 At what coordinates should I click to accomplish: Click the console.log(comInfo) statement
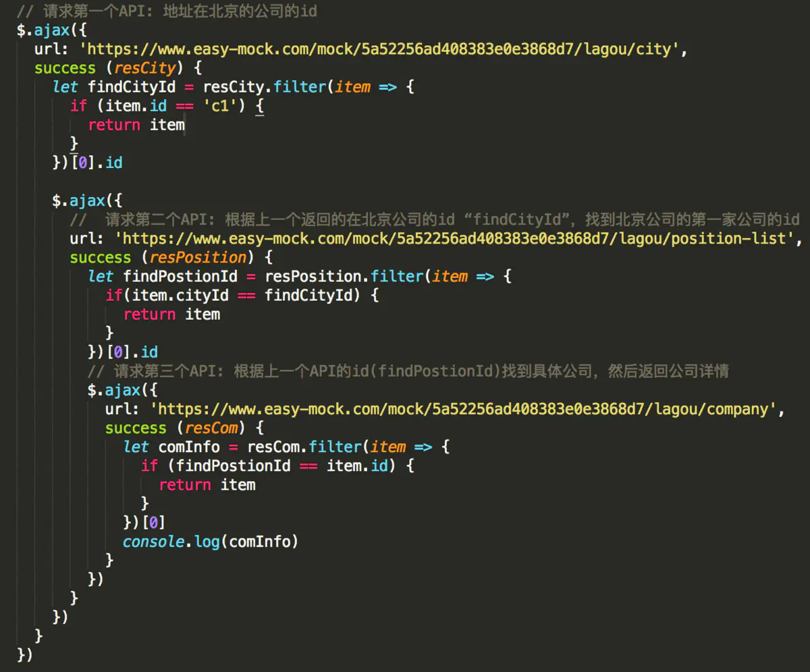pyautogui.click(x=211, y=542)
